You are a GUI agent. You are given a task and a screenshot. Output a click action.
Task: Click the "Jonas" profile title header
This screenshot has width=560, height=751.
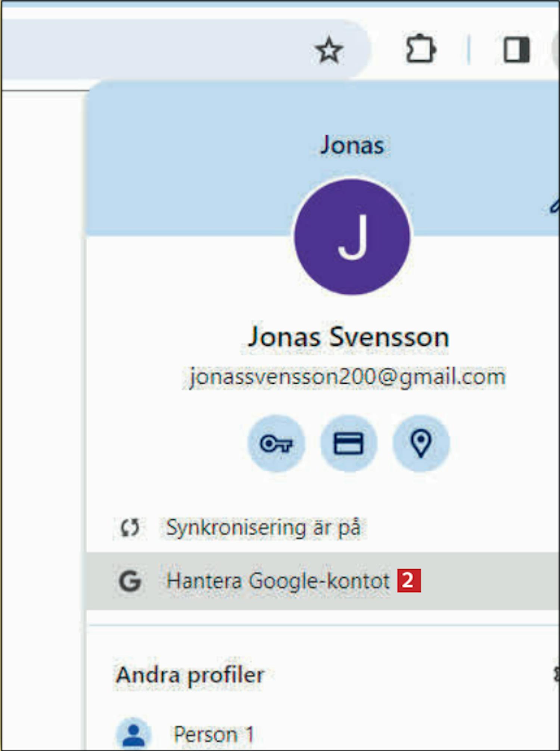352,145
